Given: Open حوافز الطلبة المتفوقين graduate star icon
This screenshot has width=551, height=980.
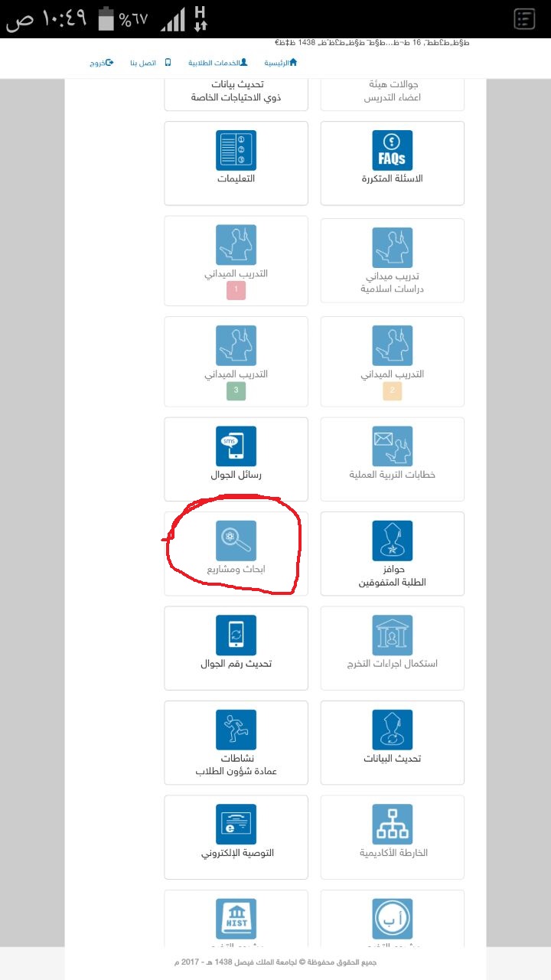Looking at the screenshot, I should coord(392,541).
